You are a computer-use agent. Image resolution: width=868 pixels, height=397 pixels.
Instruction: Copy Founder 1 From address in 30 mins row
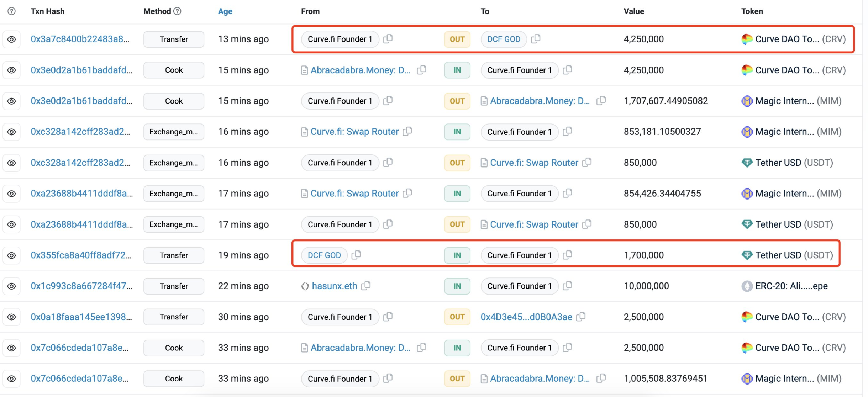[x=388, y=317]
